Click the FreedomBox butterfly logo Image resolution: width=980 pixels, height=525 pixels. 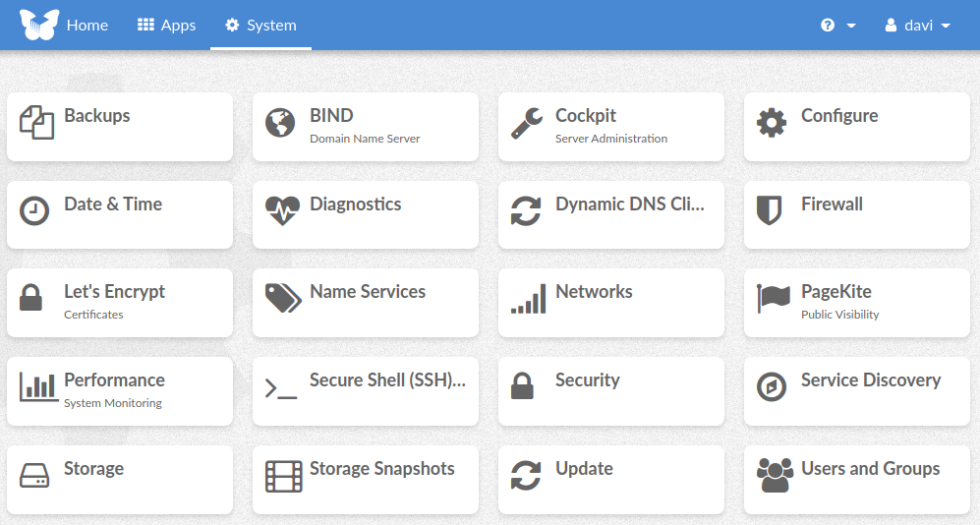coord(39,25)
